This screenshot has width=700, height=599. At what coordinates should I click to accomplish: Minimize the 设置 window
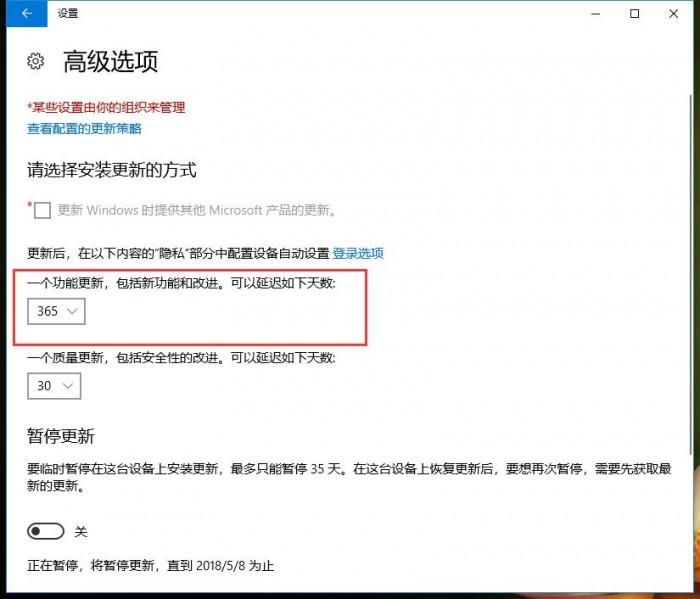click(596, 14)
